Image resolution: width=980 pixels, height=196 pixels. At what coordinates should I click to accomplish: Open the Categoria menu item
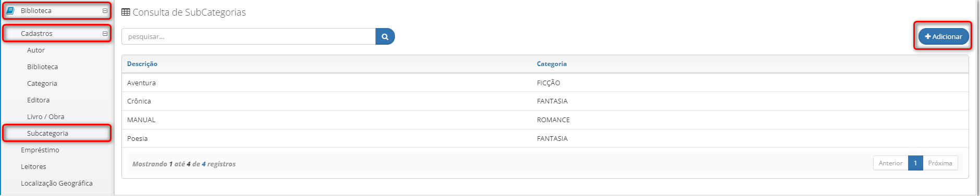pyautogui.click(x=42, y=83)
